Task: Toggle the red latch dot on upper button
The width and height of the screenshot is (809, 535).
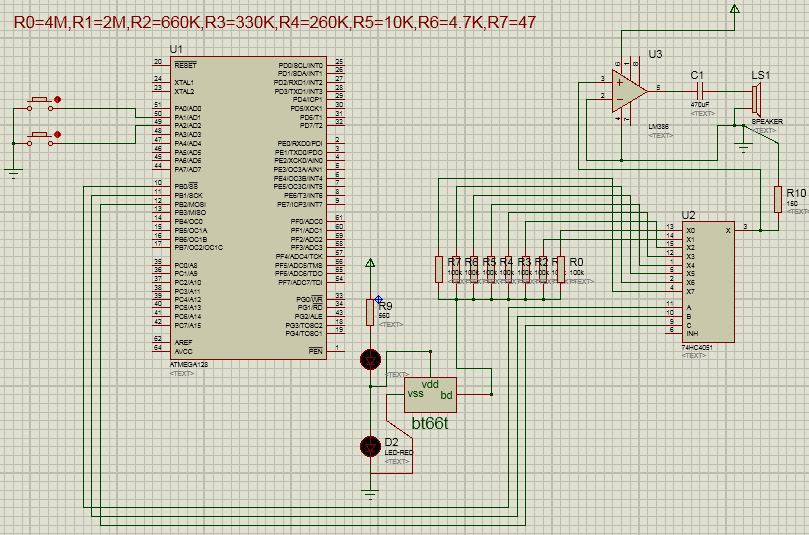Action: click(57, 100)
